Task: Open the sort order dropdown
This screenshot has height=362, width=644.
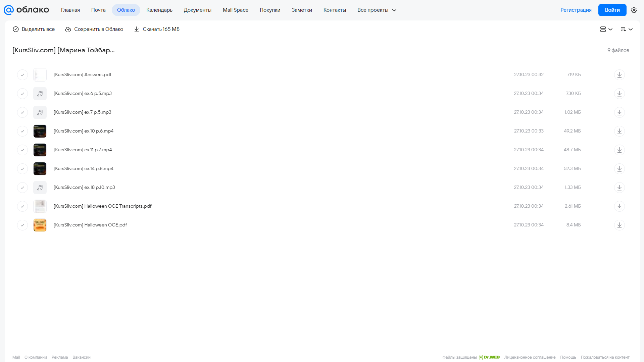Action: pyautogui.click(x=626, y=29)
